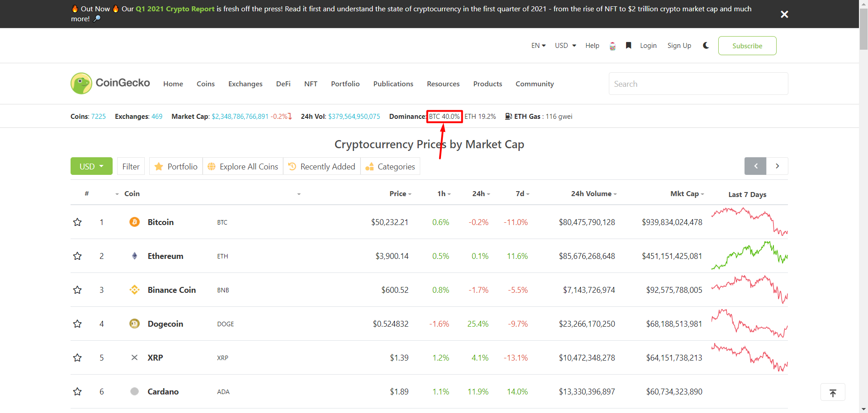Image resolution: width=868 pixels, height=413 pixels.
Task: Click the Bitcoin coin logo icon
Action: pyautogui.click(x=134, y=222)
